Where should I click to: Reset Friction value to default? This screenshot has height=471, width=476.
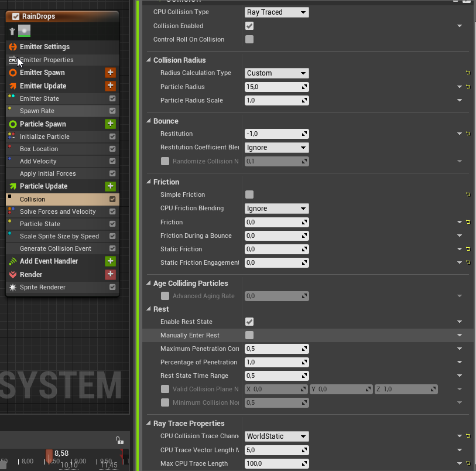click(x=468, y=222)
